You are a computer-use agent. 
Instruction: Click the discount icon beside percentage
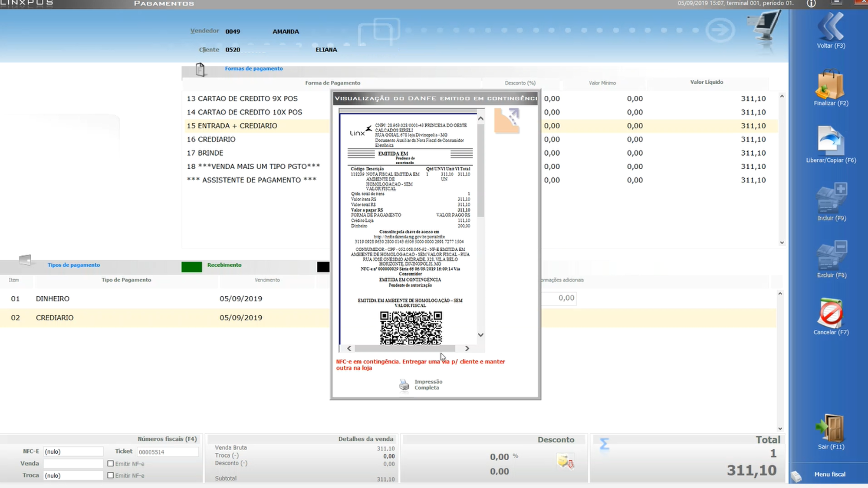[x=566, y=462]
